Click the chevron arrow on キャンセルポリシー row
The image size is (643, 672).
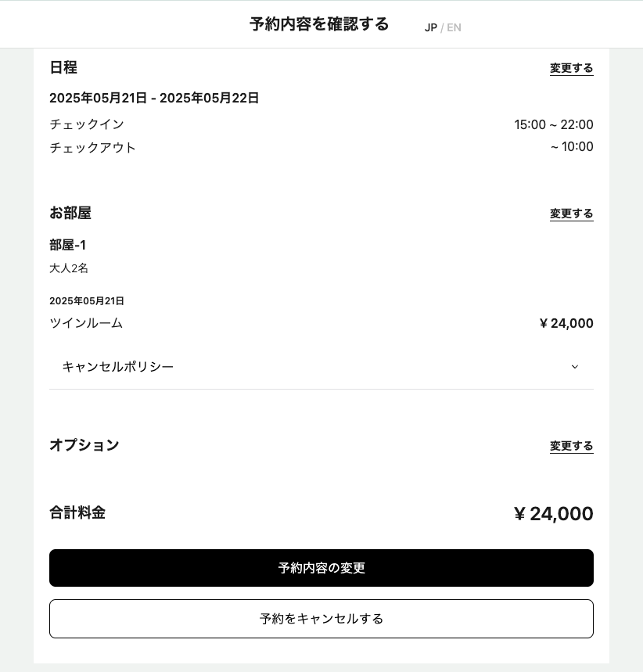pos(575,367)
